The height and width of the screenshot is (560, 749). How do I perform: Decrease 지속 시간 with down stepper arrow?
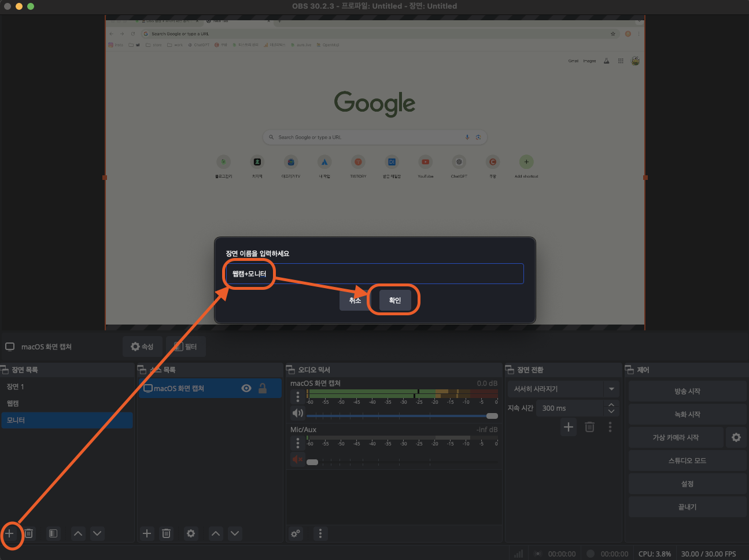(611, 411)
